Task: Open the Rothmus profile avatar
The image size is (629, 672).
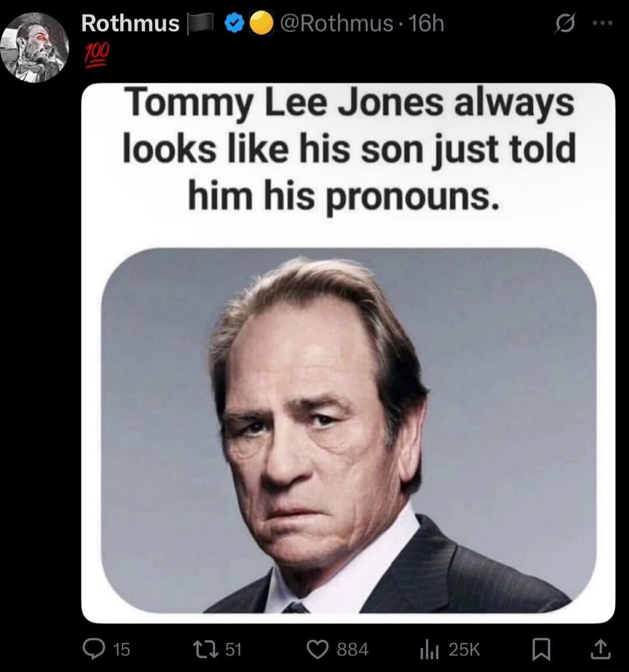Action: point(34,48)
